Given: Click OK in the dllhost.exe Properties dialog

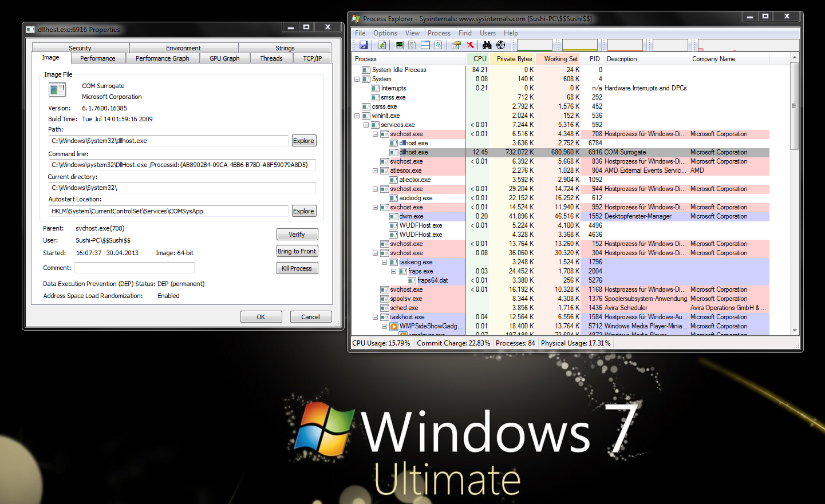Looking at the screenshot, I should pyautogui.click(x=261, y=317).
